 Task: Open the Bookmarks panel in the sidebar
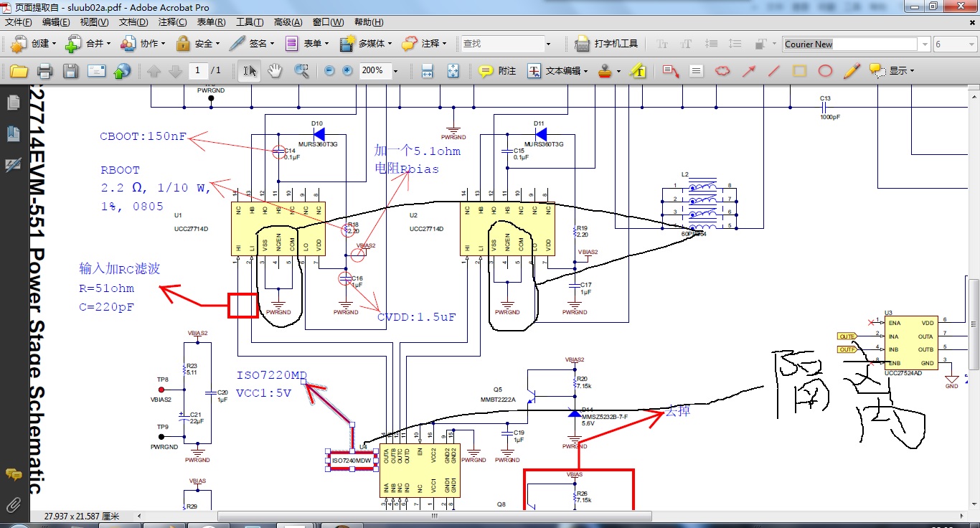[x=13, y=134]
